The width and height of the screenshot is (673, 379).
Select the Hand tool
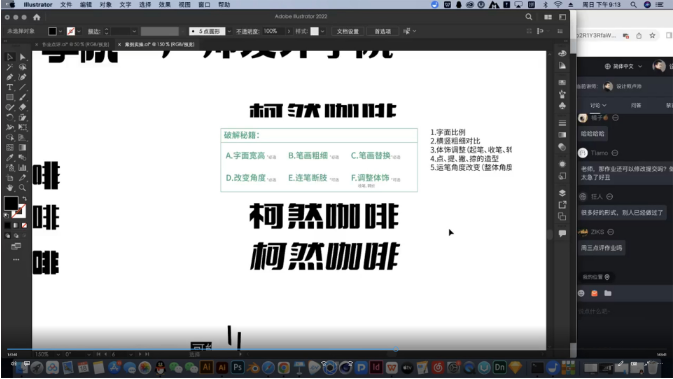pos(9,188)
